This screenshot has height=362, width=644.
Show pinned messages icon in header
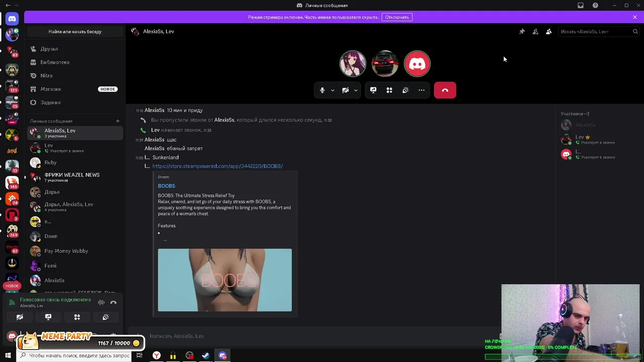[522, 31]
